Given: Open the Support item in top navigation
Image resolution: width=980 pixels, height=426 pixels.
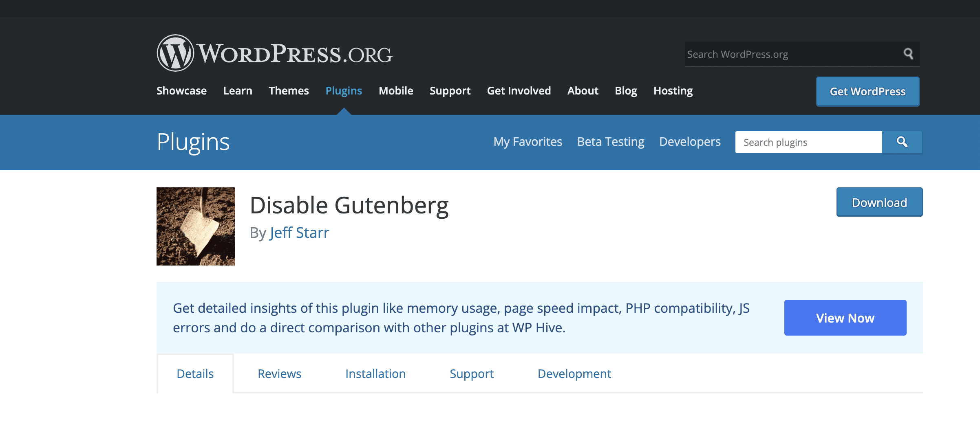Looking at the screenshot, I should [450, 90].
